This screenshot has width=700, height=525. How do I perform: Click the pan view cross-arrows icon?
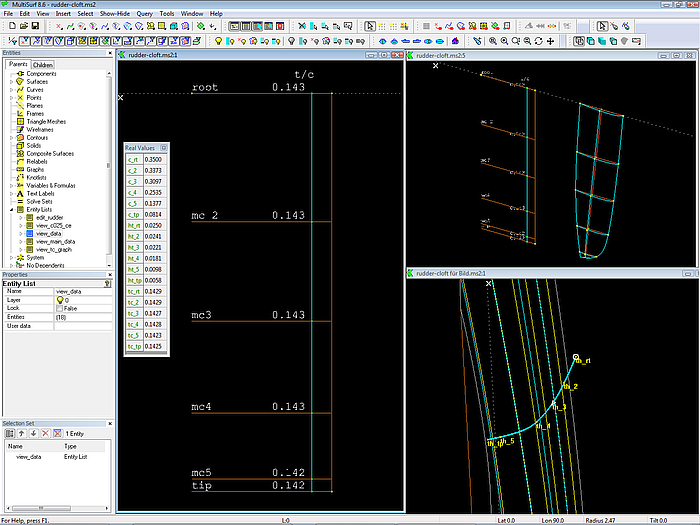(552, 41)
